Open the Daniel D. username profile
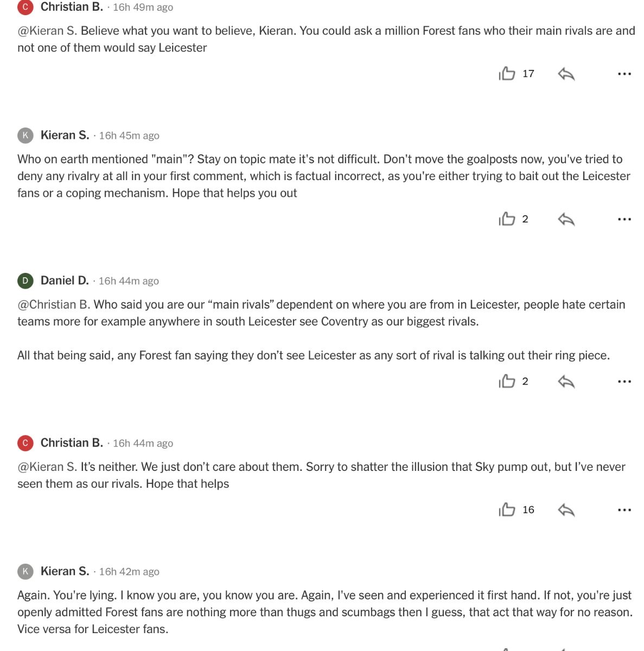 click(65, 280)
